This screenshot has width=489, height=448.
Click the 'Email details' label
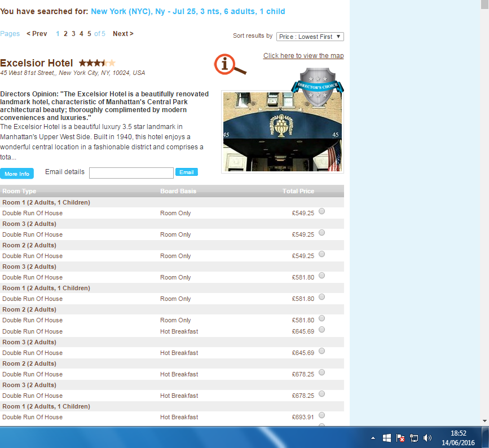tap(65, 172)
